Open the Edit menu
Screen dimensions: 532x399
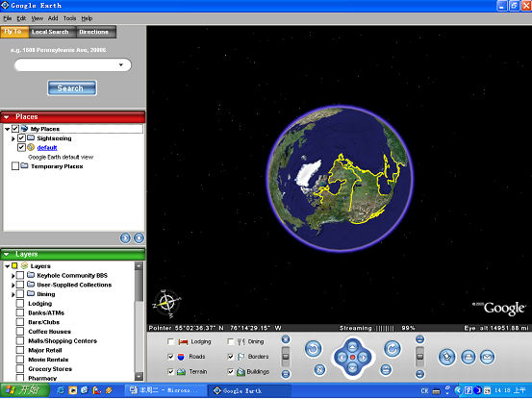pyautogui.click(x=21, y=18)
